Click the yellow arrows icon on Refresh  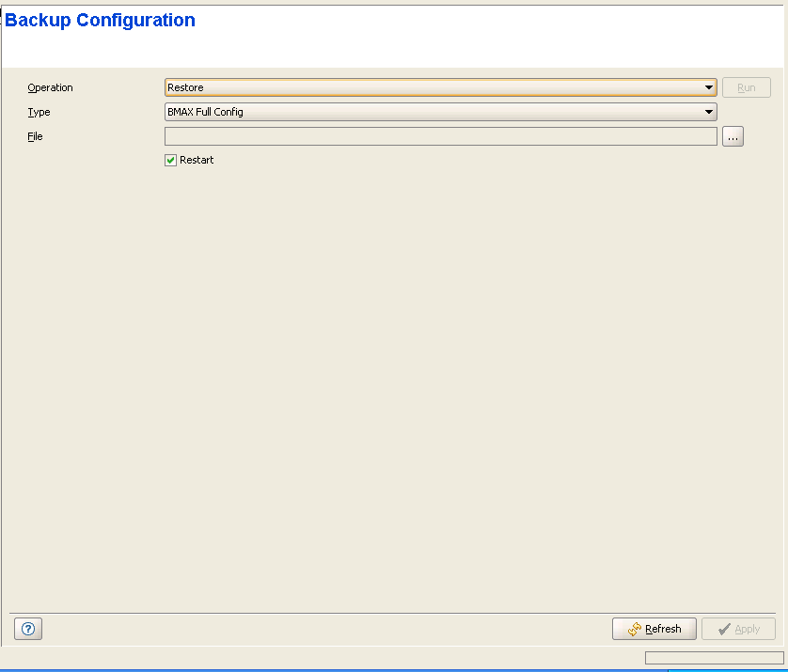634,629
